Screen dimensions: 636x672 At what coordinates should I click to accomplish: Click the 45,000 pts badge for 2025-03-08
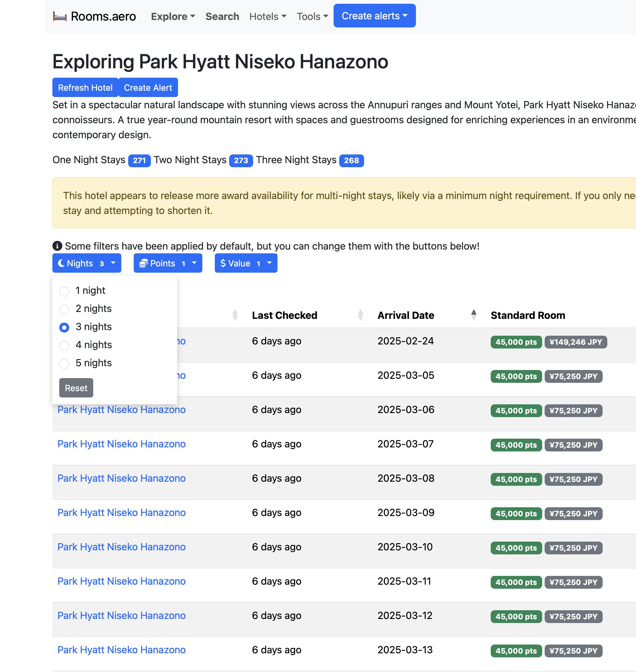click(x=516, y=479)
